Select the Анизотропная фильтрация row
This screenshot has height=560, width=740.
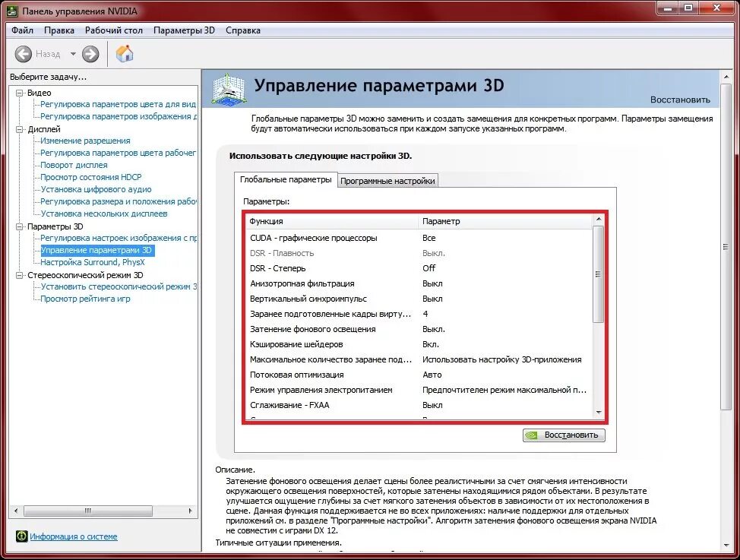[419, 283]
